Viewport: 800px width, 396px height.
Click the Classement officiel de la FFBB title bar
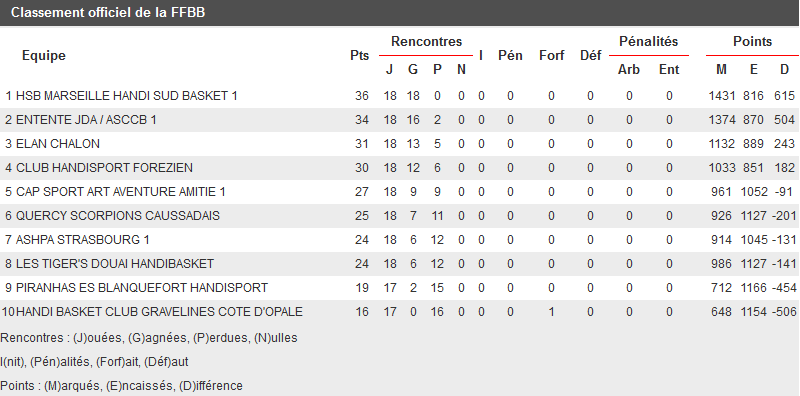(x=400, y=13)
